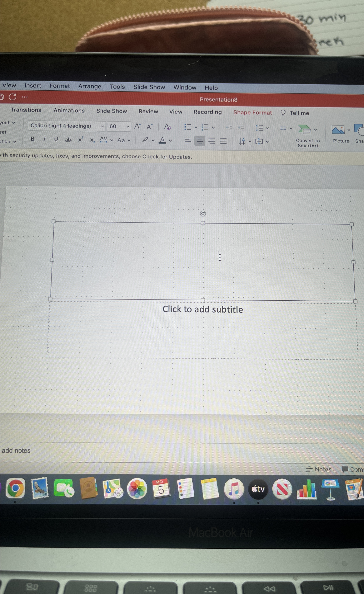Enable center text alignment
Viewport: 364px width, 594px height.
(x=200, y=141)
